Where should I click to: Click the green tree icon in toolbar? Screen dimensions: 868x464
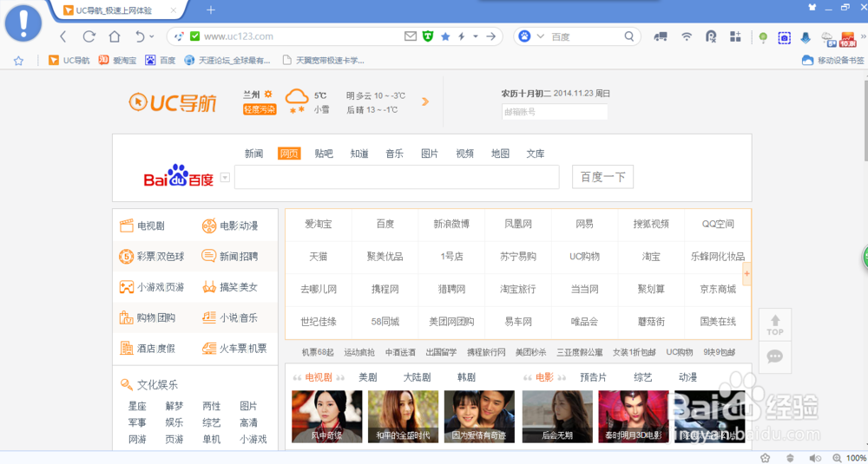(763, 37)
